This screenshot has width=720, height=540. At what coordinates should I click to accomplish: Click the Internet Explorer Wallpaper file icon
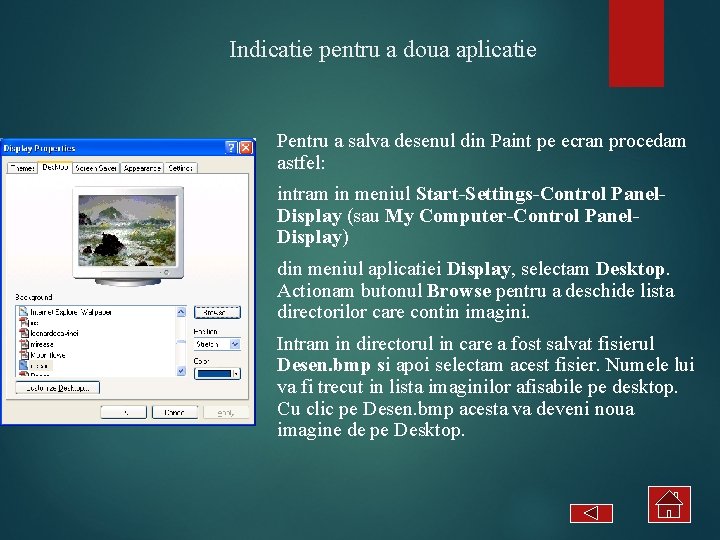coord(24,312)
